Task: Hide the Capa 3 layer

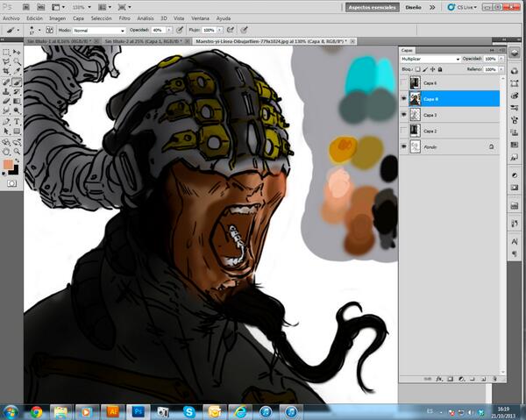Action: point(403,115)
